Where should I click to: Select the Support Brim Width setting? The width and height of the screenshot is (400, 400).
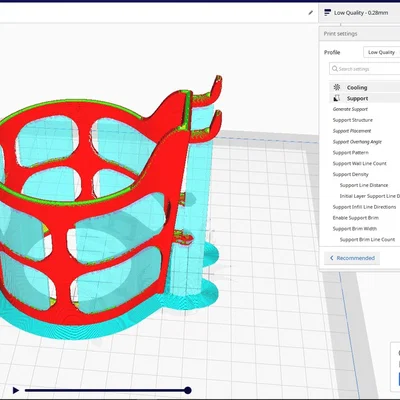point(355,229)
